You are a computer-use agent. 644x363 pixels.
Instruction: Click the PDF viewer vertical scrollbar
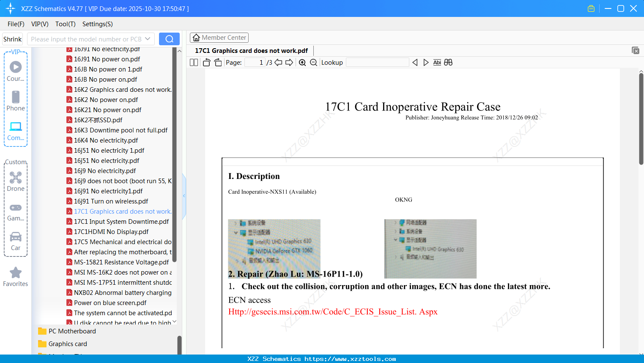641,118
